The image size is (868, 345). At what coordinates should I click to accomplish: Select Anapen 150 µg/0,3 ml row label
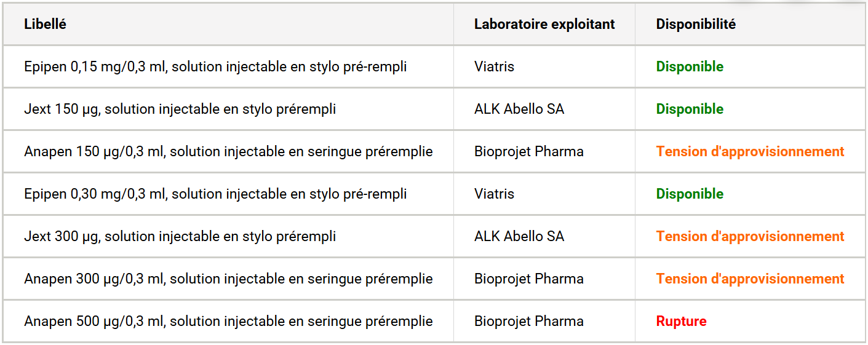click(228, 151)
